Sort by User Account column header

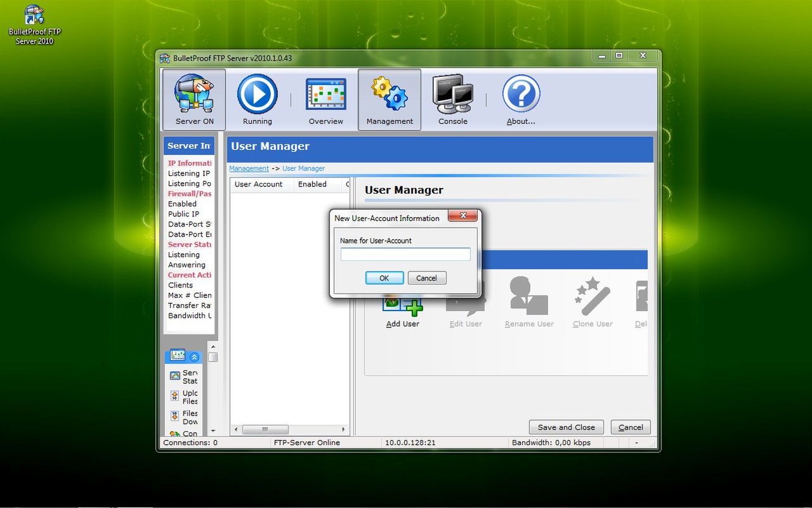[261, 184]
